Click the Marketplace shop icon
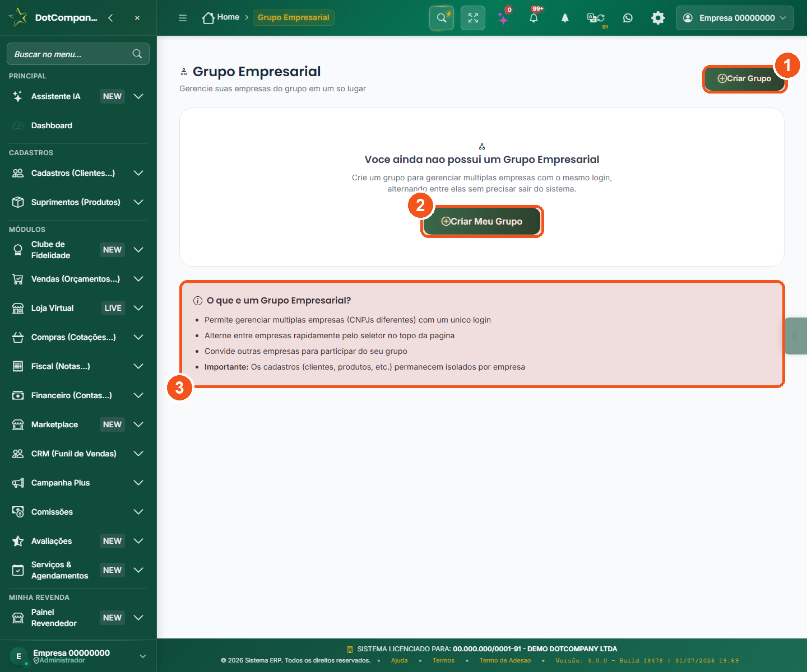 pyautogui.click(x=18, y=424)
